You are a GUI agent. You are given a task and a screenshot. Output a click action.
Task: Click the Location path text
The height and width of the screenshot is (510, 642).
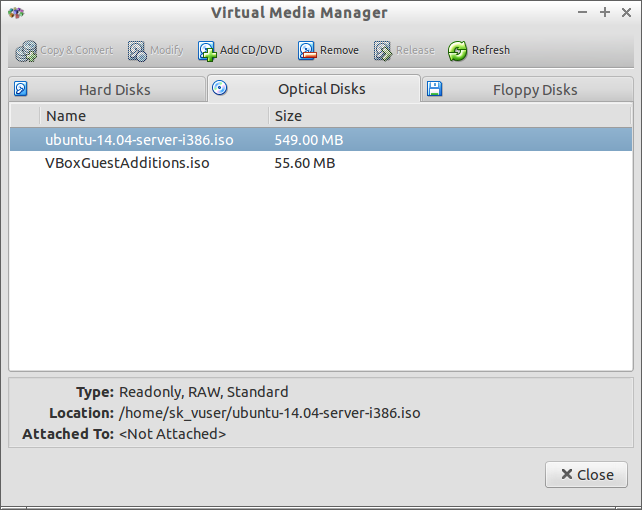[269, 413]
